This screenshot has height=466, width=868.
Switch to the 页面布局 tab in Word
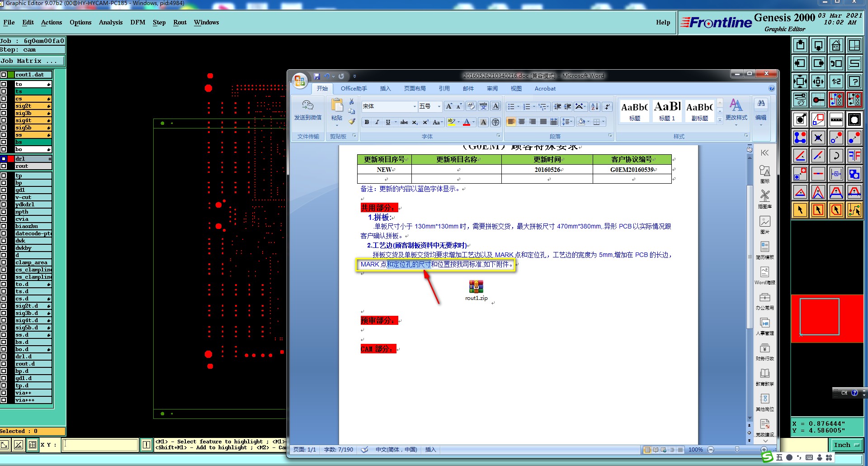tap(415, 89)
